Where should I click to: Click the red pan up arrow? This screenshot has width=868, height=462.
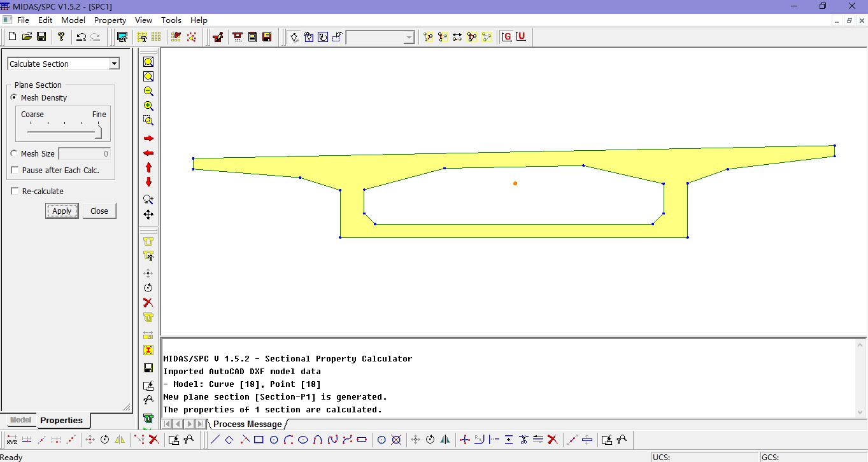point(148,167)
